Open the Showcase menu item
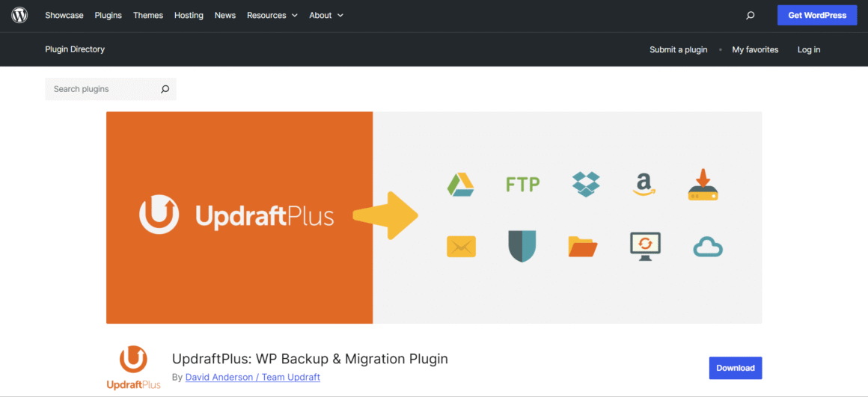 [x=64, y=16]
